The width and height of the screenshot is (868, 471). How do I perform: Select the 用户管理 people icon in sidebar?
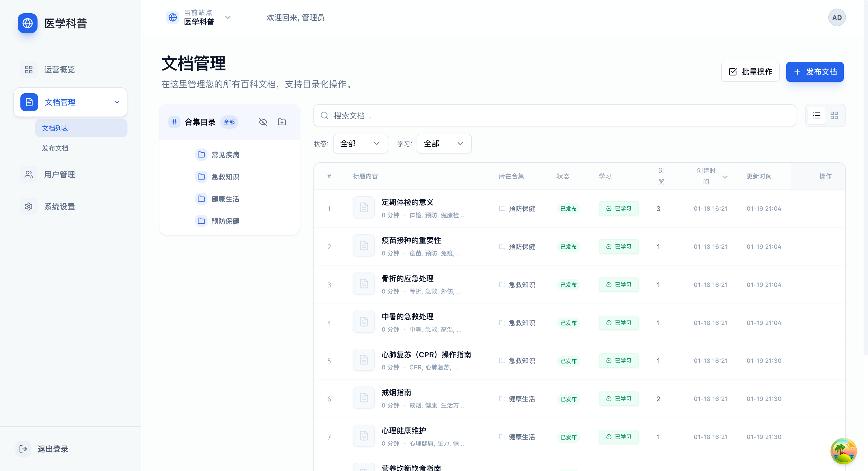tap(29, 174)
